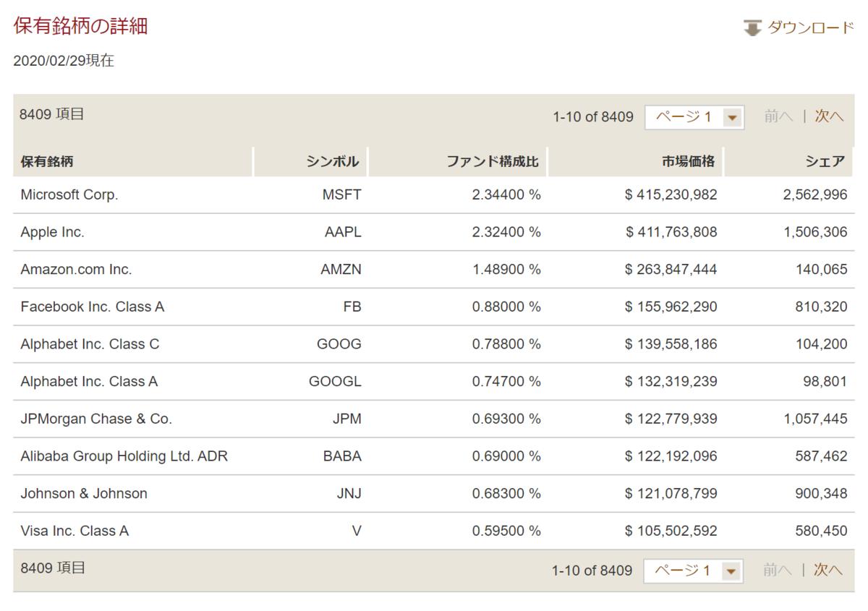
Task: Open the bottom ページ 1 dropdown
Action: point(693,571)
